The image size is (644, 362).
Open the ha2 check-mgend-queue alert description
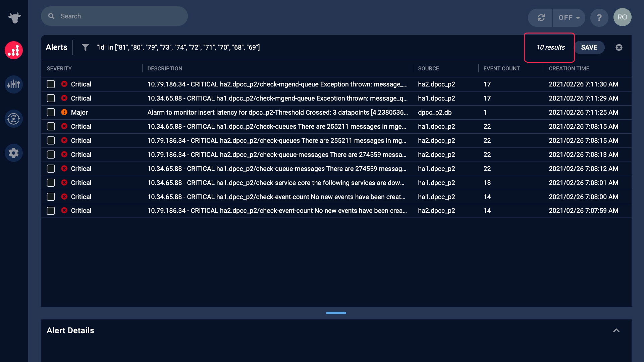click(277, 84)
